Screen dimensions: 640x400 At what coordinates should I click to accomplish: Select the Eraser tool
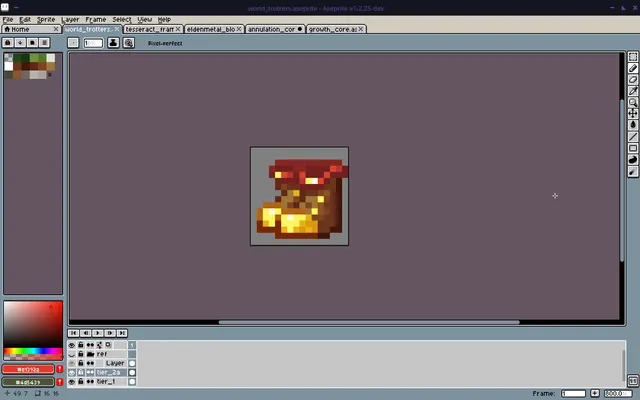point(633,80)
